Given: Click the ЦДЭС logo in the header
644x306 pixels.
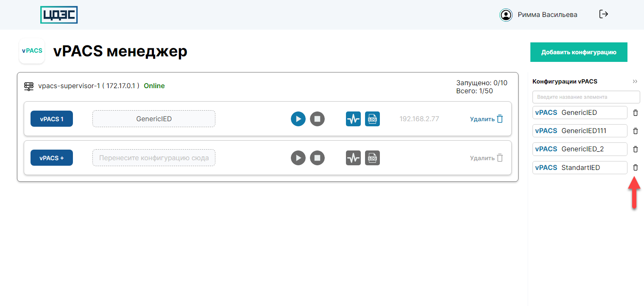Looking at the screenshot, I should point(59,15).
